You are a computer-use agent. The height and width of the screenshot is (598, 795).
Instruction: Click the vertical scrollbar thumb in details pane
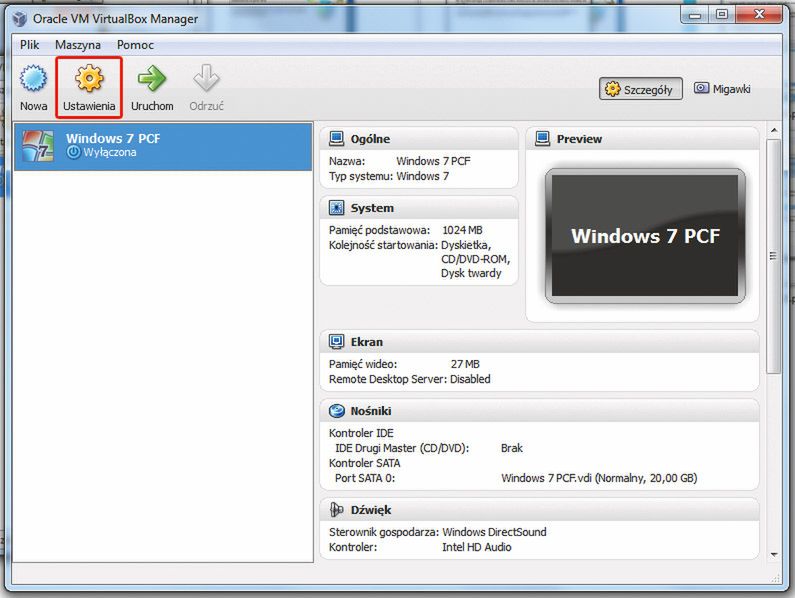click(x=774, y=256)
